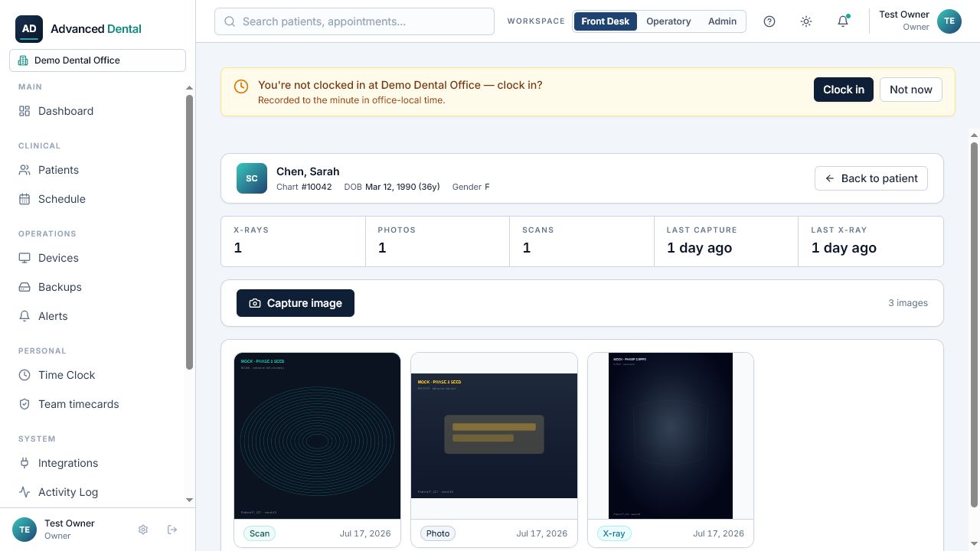
Task: Open Integrations page
Action: tap(92, 463)
